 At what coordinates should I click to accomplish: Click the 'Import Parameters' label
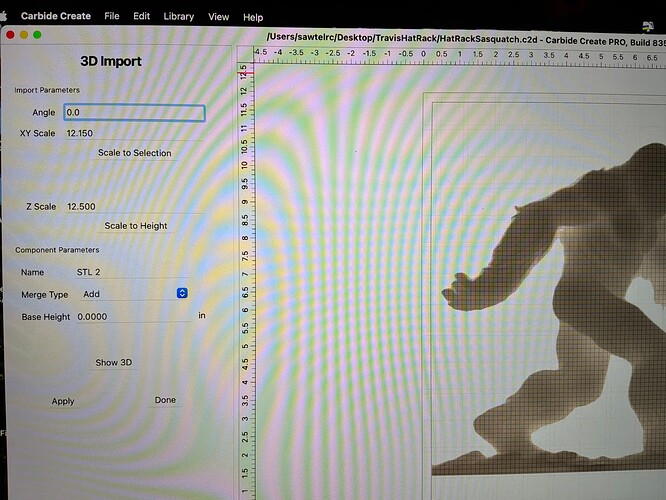47,90
